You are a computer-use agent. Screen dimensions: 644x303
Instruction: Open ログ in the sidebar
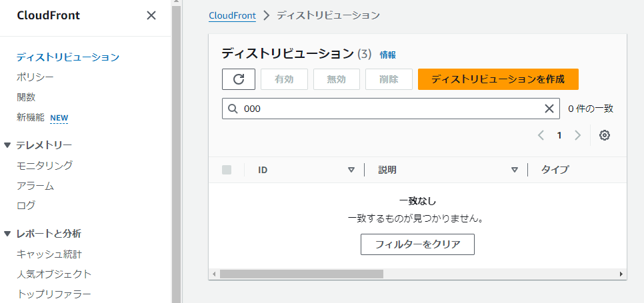click(x=26, y=205)
